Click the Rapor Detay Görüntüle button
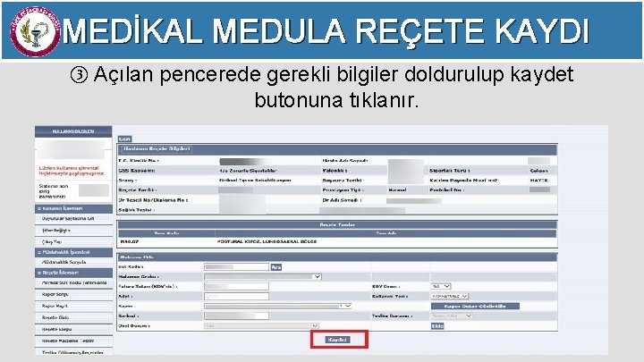644x362 pixels. [x=475, y=307]
